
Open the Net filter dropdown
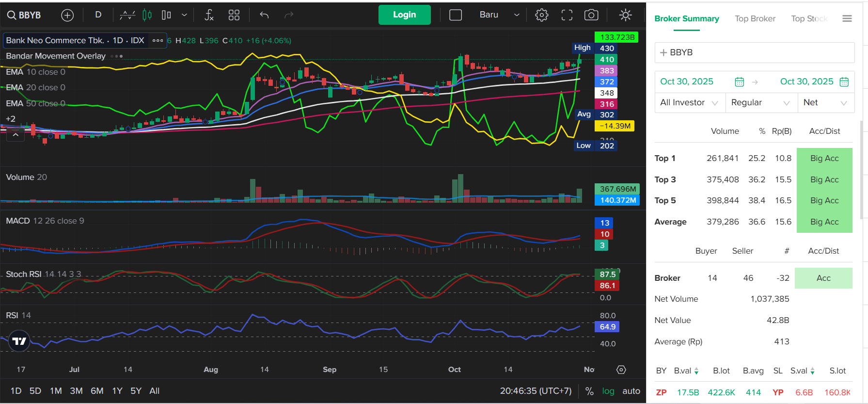[x=825, y=103]
